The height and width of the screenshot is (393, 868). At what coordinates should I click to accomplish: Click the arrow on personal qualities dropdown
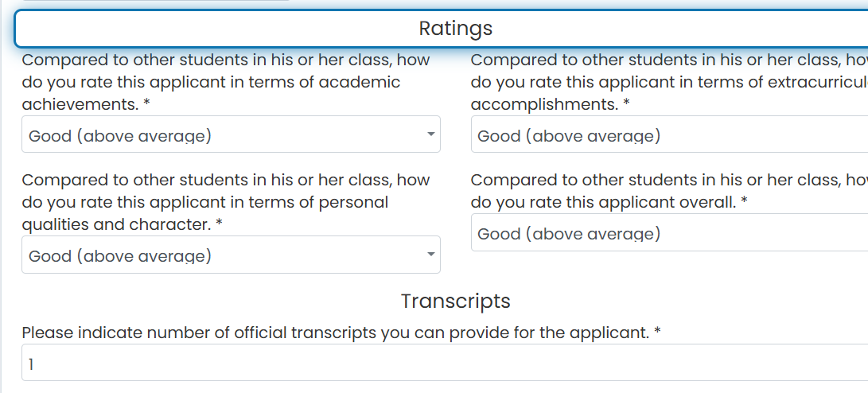tap(430, 255)
